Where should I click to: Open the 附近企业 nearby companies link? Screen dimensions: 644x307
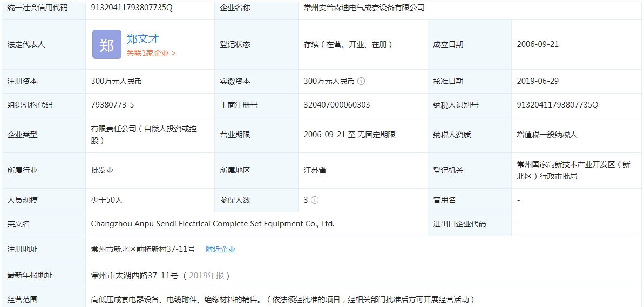220,249
